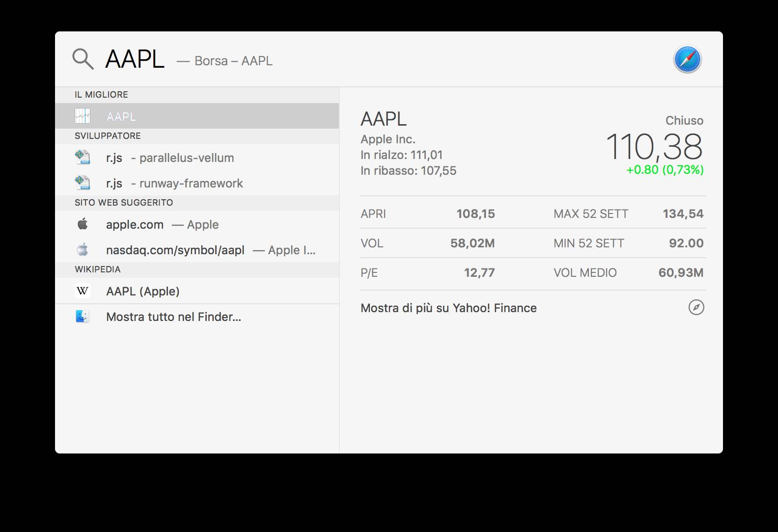
Task: Click the stock chart icon beside AAPL
Action: click(83, 116)
